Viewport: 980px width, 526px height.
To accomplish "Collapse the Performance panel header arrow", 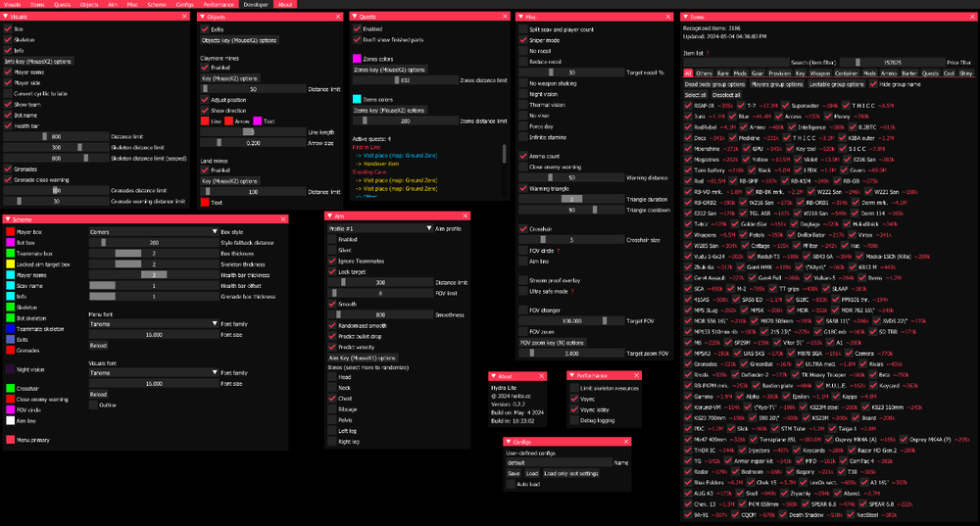I will (x=572, y=375).
